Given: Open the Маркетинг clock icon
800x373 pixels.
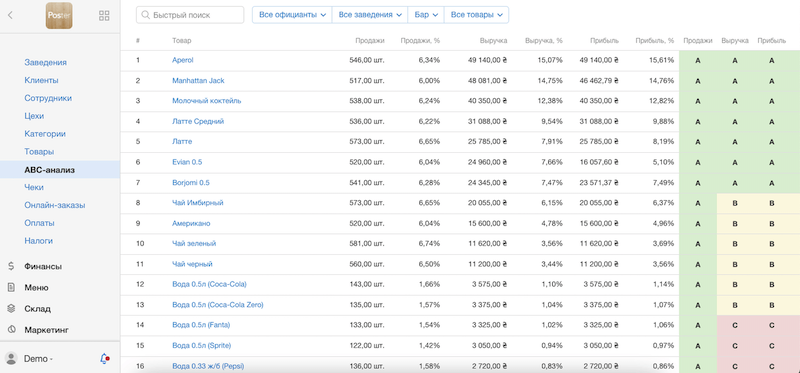Looking at the screenshot, I should tap(11, 330).
